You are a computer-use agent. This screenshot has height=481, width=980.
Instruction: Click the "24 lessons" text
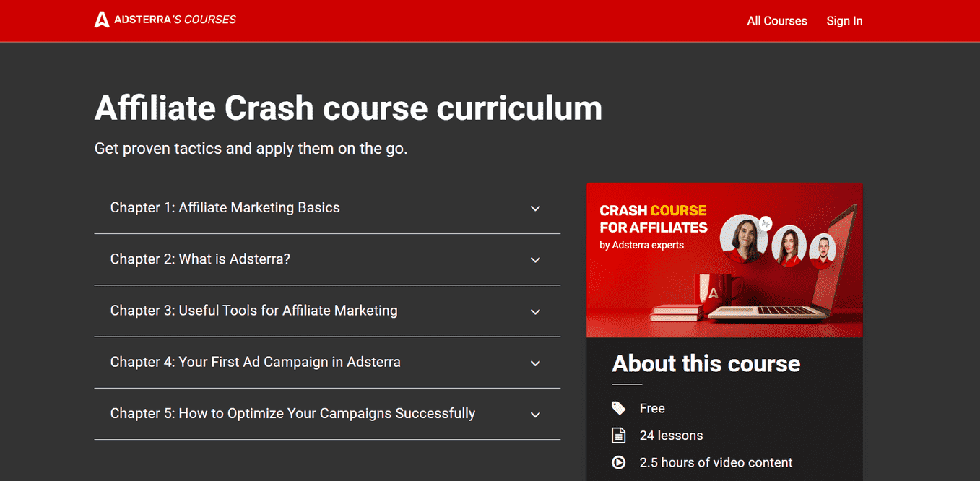(671, 435)
